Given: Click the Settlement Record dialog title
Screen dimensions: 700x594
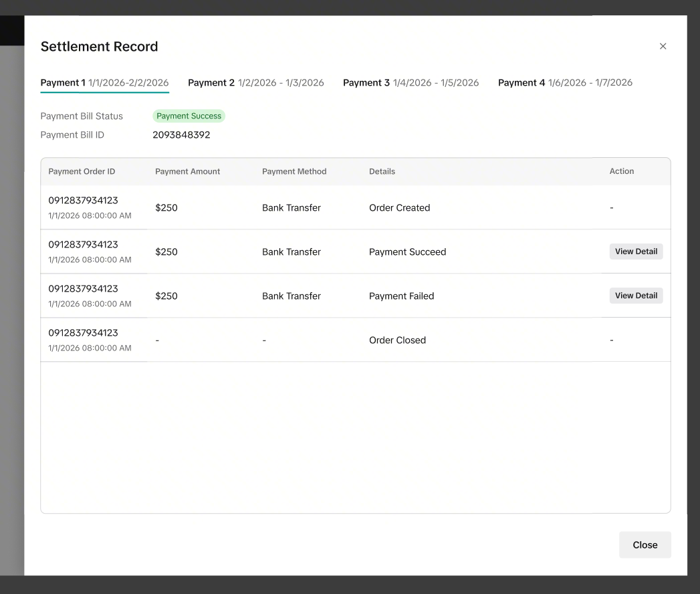Looking at the screenshot, I should pos(99,47).
